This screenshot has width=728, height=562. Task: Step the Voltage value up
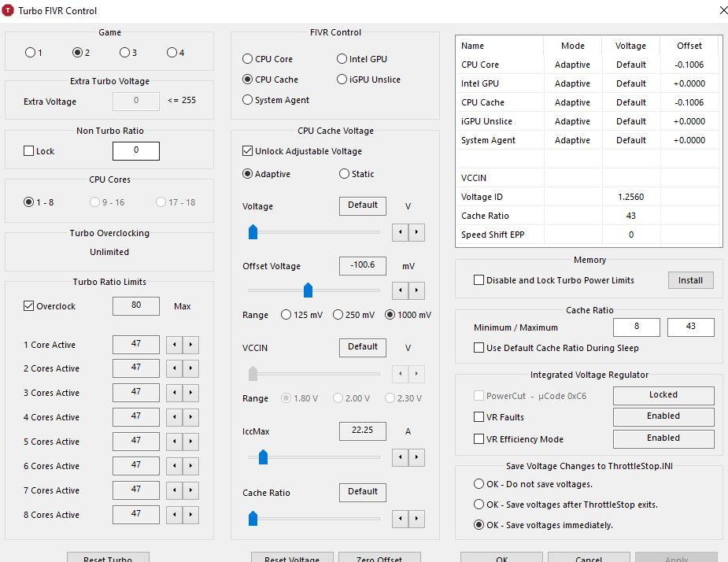[416, 232]
